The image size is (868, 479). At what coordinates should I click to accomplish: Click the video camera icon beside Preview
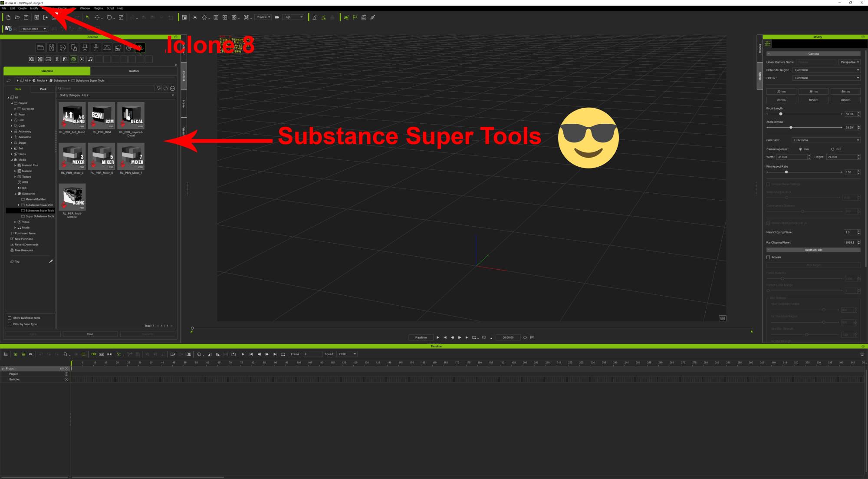point(277,17)
